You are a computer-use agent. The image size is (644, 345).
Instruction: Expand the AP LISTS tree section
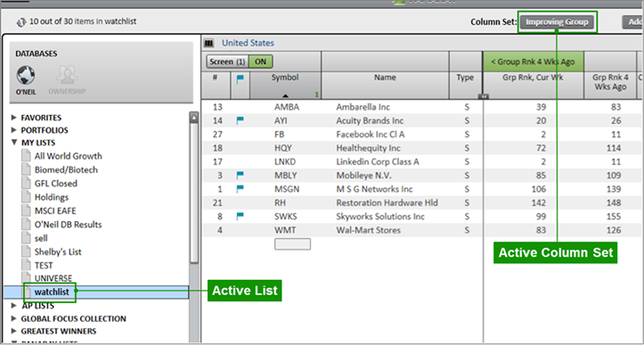(14, 306)
